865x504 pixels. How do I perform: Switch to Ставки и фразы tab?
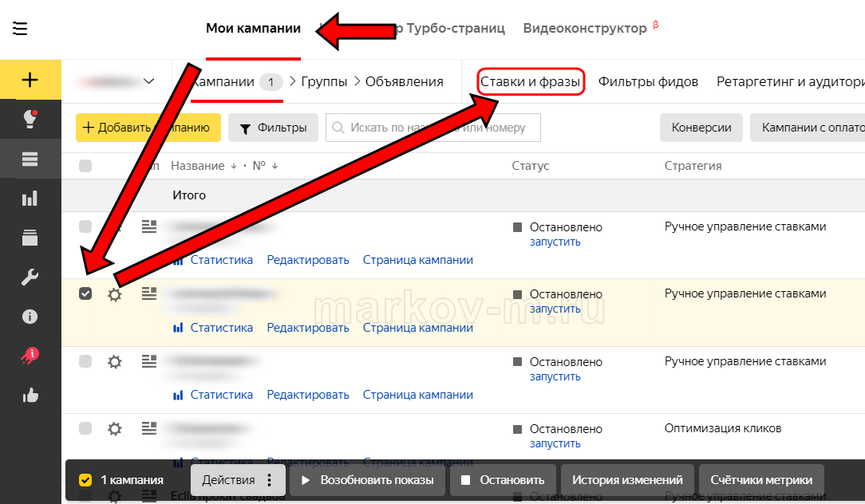coord(531,81)
